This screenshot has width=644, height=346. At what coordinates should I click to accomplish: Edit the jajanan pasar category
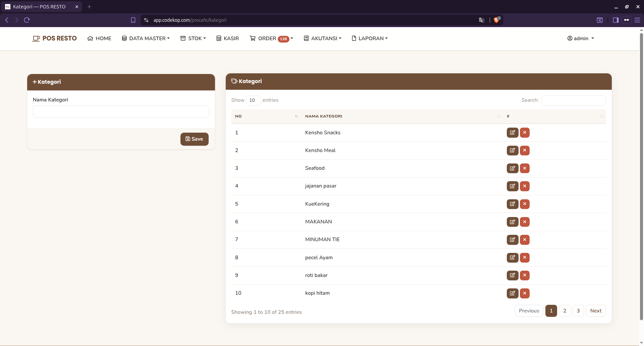(x=512, y=186)
